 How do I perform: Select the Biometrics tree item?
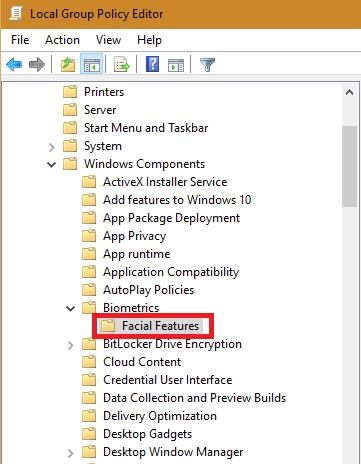point(131,308)
